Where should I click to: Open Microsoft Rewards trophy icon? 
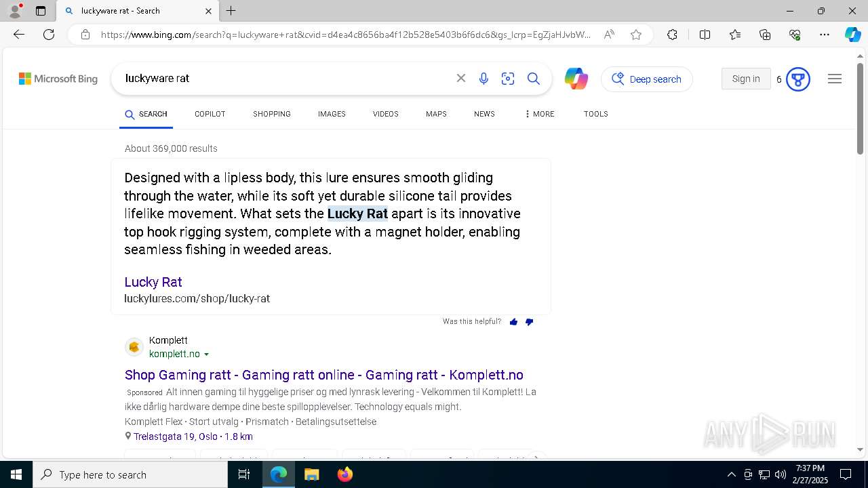pos(798,79)
